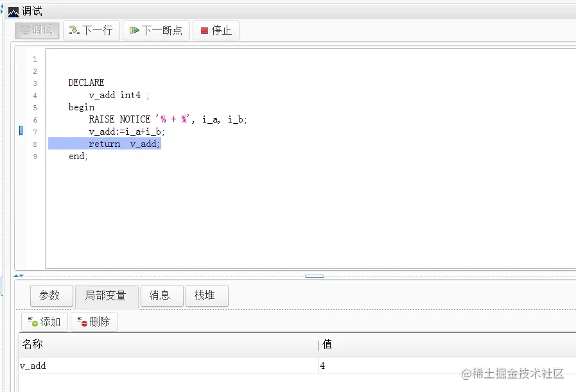Viewport: 576px width, 392px height.
Task: Click line number 8 in gutter
Action: coord(35,144)
